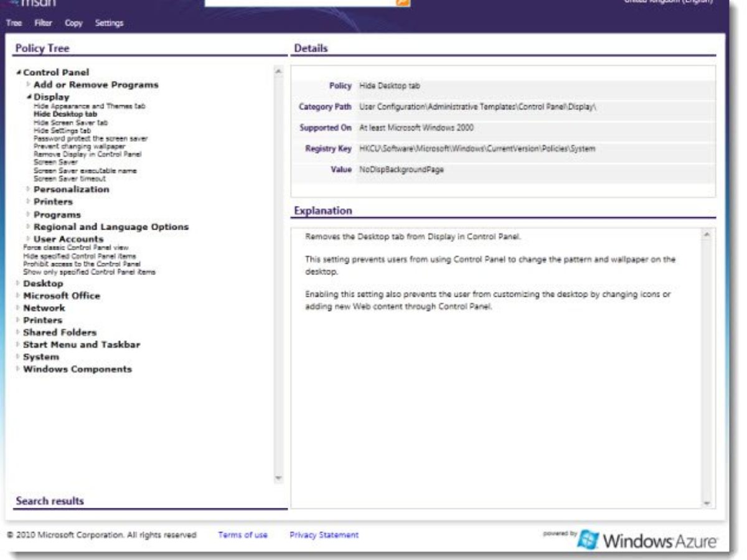Select Prevent changing wallpaper policy

click(79, 146)
